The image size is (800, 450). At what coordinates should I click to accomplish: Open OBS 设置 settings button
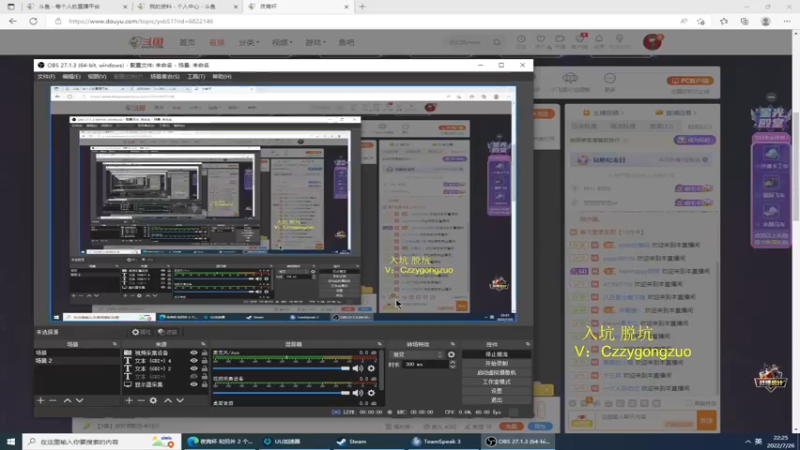[x=496, y=391]
